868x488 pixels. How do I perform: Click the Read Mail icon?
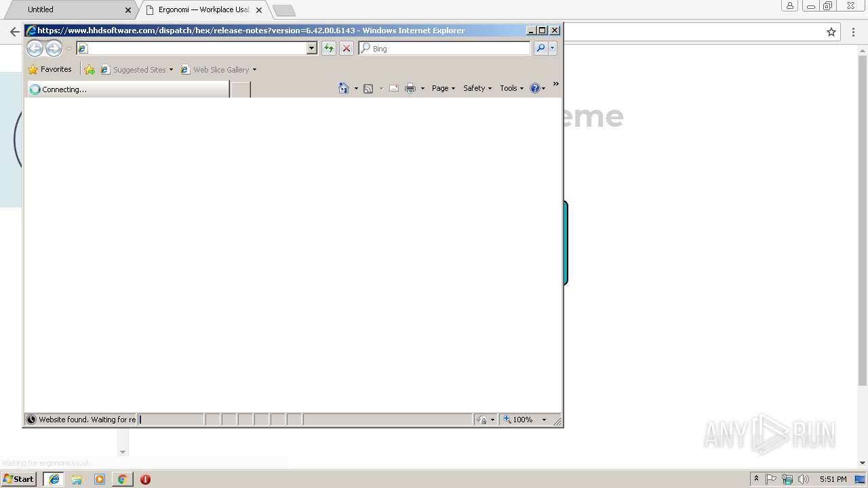[393, 88]
